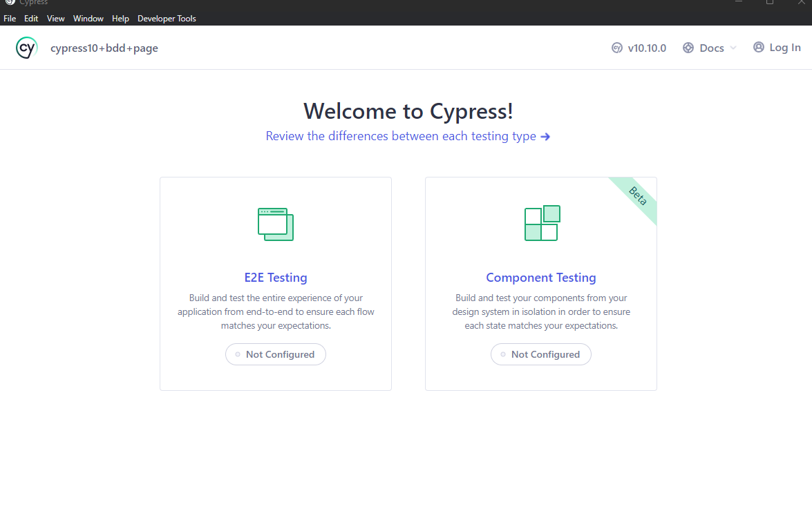Open the Window menu
Image resolution: width=812 pixels, height=529 pixels.
88,18
